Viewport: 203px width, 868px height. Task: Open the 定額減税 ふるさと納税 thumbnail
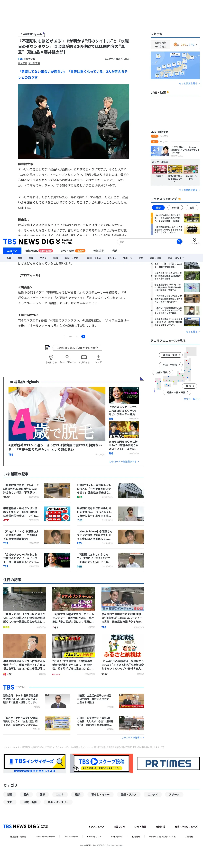(123, 646)
